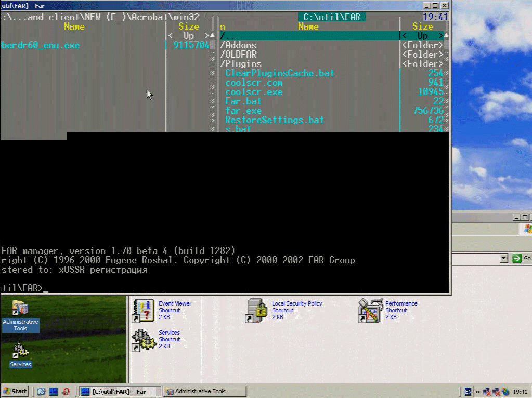Screen dimensions: 532x398
Task: Select coolscr.exe file
Action: [x=253, y=92]
